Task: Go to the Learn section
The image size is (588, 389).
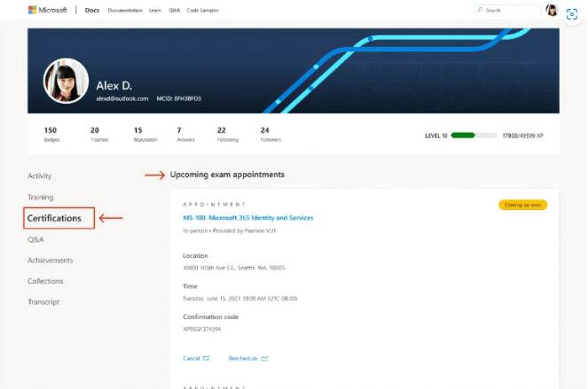Action: pos(155,11)
